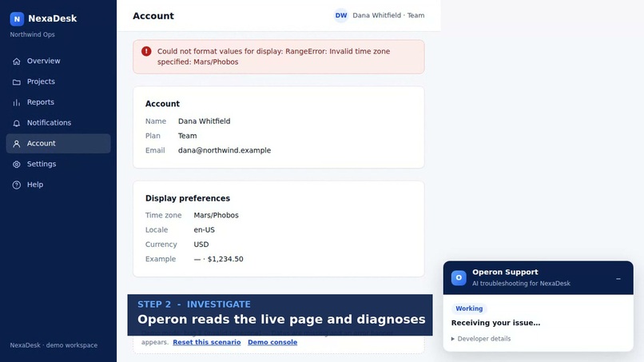Screen dimensions: 644x362
Task: Click the name value Dana Whitfield
Action: 204,121
